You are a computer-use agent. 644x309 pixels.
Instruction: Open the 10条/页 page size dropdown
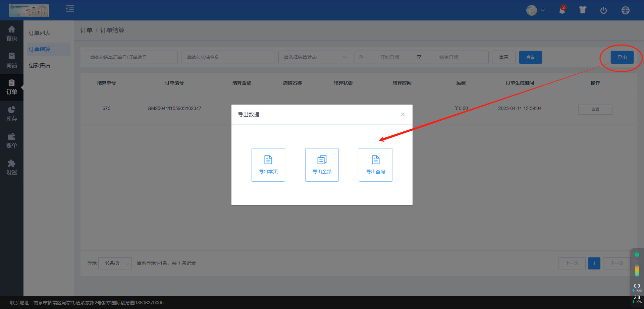[115, 263]
